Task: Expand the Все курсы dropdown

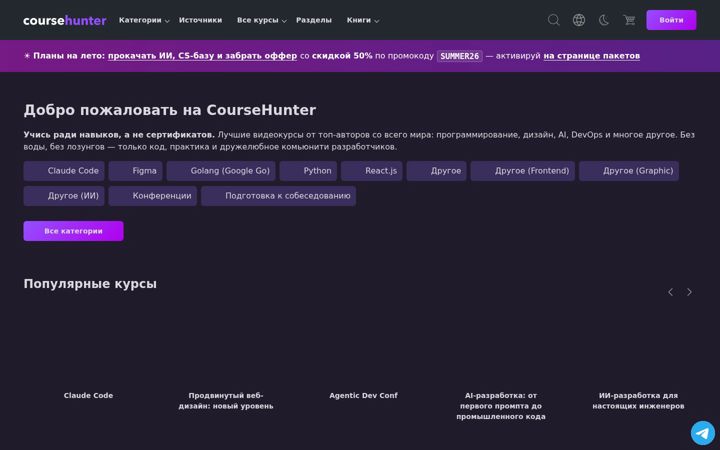Action: point(262,20)
